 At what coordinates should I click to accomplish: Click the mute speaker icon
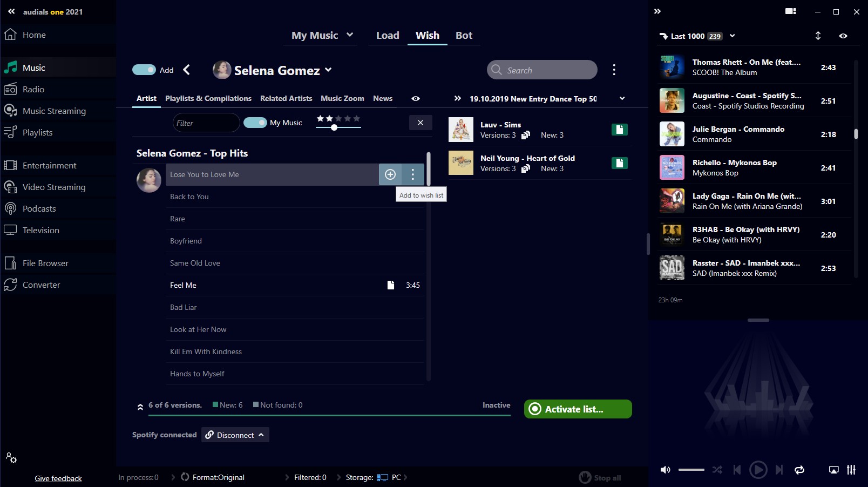(665, 470)
